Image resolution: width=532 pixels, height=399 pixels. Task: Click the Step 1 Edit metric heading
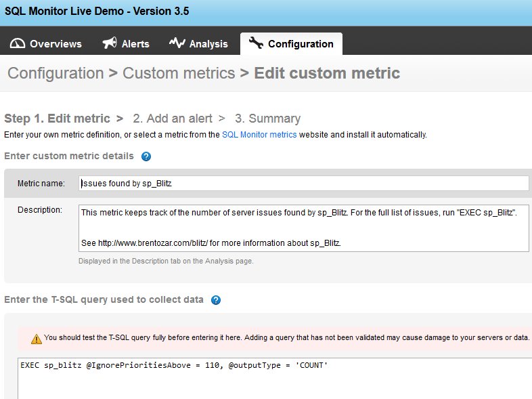(x=60, y=119)
